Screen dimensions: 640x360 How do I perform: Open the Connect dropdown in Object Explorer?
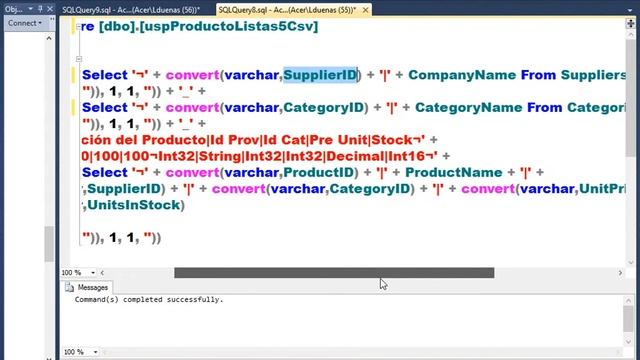click(x=25, y=23)
